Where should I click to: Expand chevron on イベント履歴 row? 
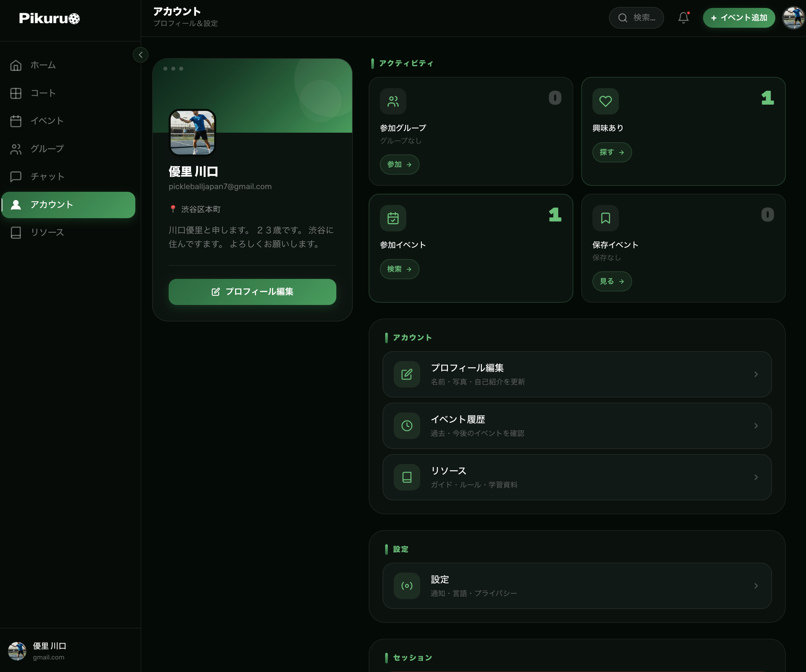(756, 426)
